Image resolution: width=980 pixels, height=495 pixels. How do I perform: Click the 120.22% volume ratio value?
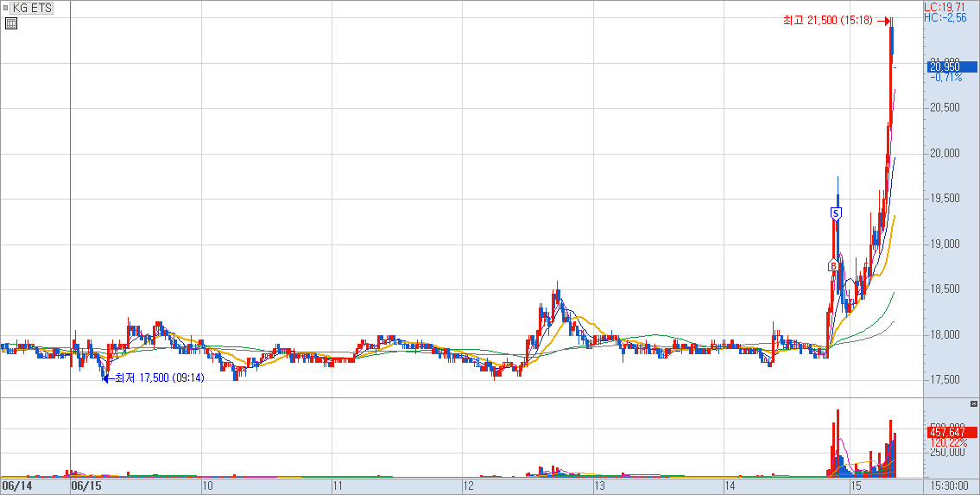click(948, 442)
